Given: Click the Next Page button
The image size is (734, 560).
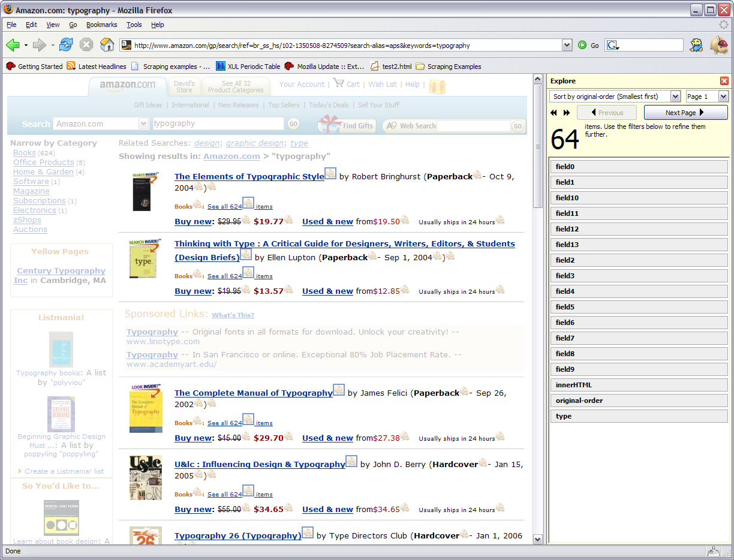Looking at the screenshot, I should (685, 113).
